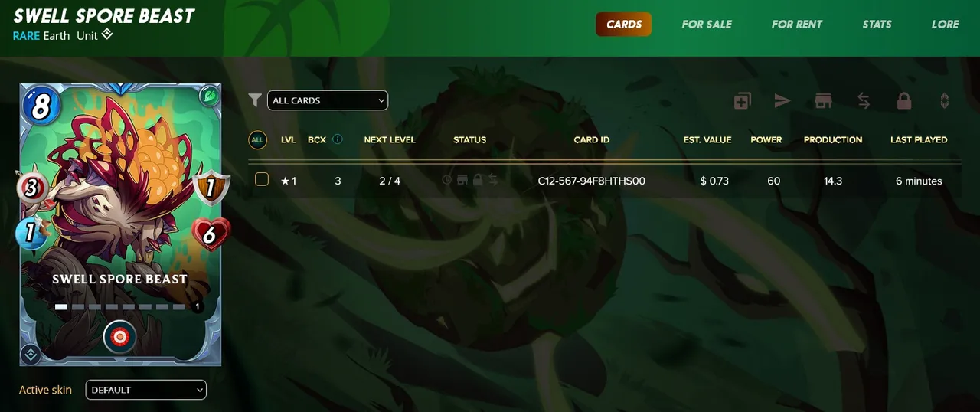980x412 pixels.
Task: Toggle the select ALL circle
Action: (257, 140)
